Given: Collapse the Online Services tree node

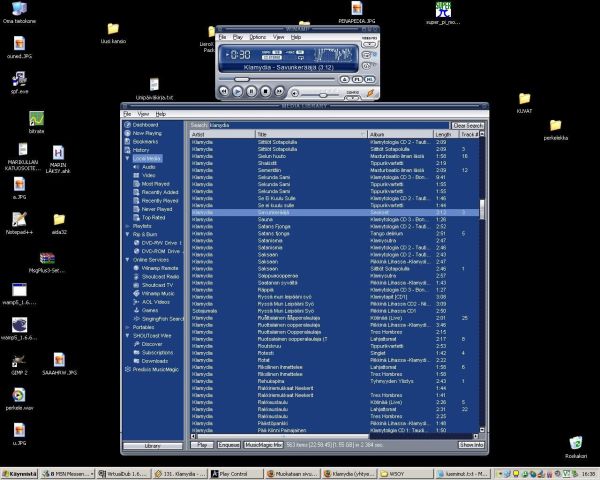Looking at the screenshot, I should (x=126, y=260).
